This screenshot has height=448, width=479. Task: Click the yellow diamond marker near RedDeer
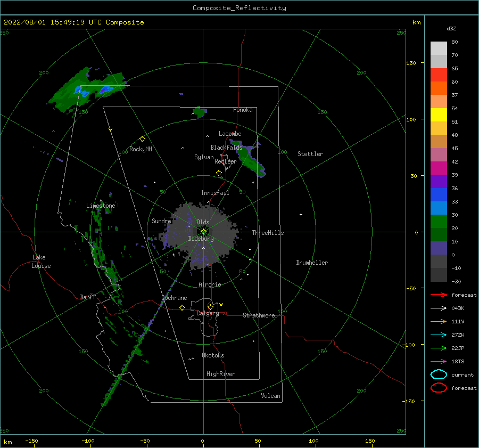click(219, 173)
